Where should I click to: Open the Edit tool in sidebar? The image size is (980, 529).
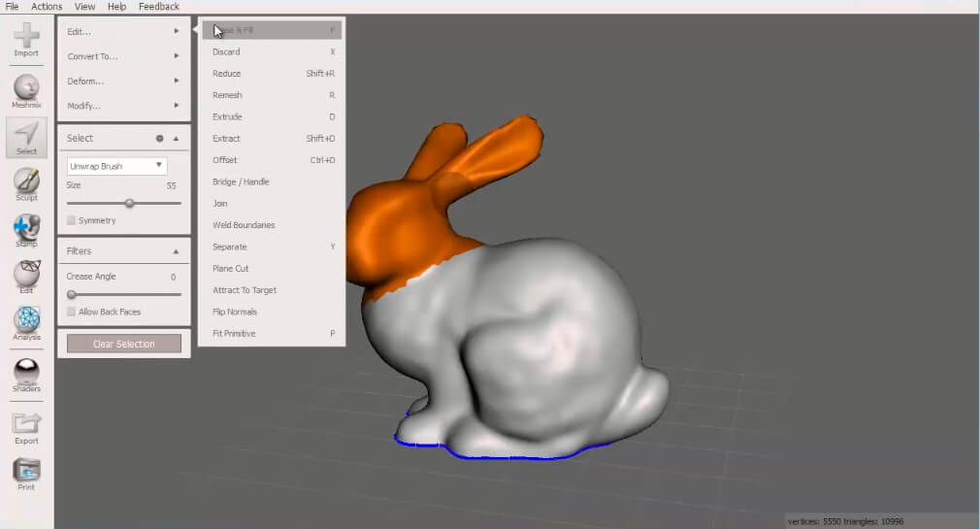click(26, 277)
